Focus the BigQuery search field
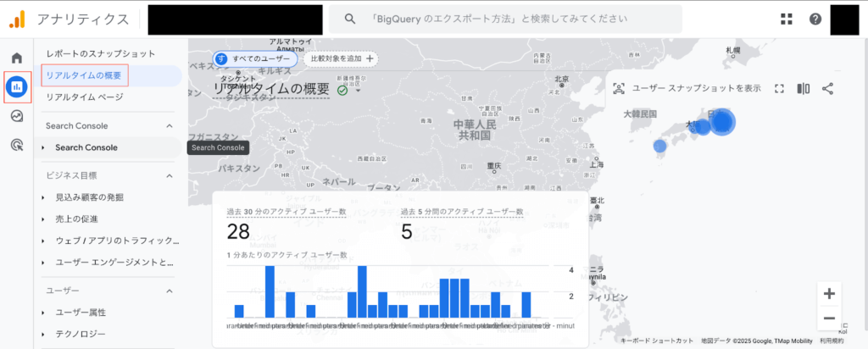 [505, 19]
